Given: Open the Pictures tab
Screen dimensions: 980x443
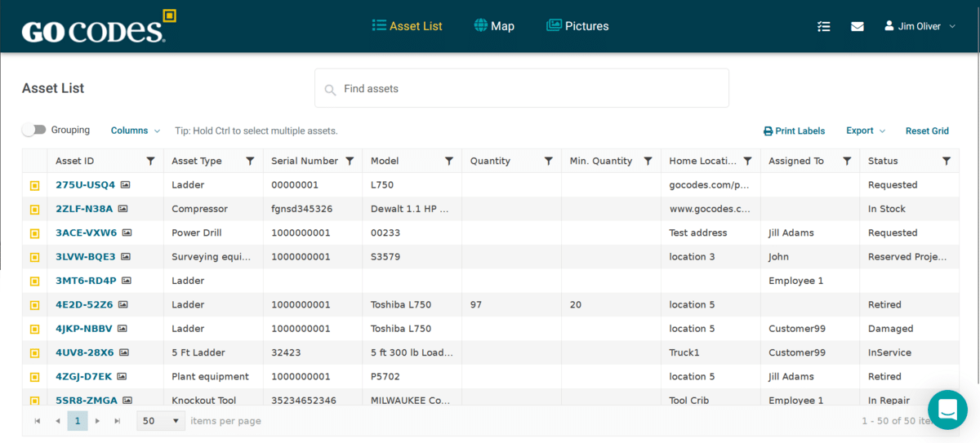Looking at the screenshot, I should pyautogui.click(x=577, y=26).
